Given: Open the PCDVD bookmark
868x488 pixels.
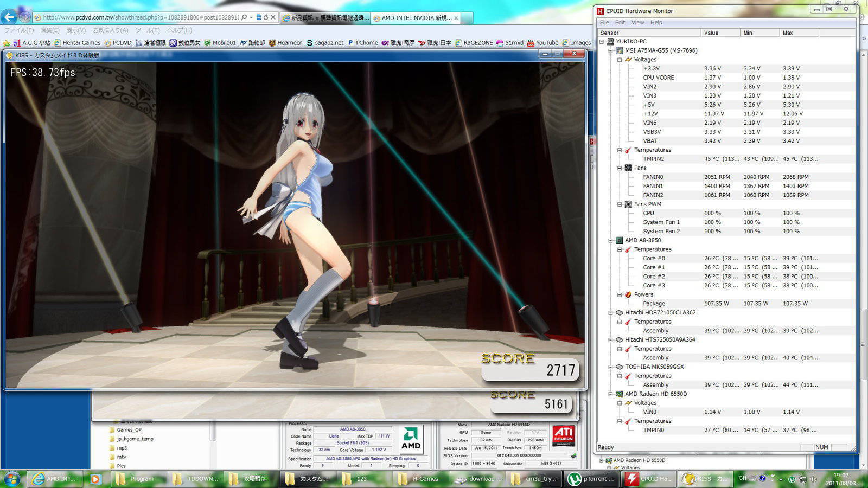Looking at the screenshot, I should 118,43.
